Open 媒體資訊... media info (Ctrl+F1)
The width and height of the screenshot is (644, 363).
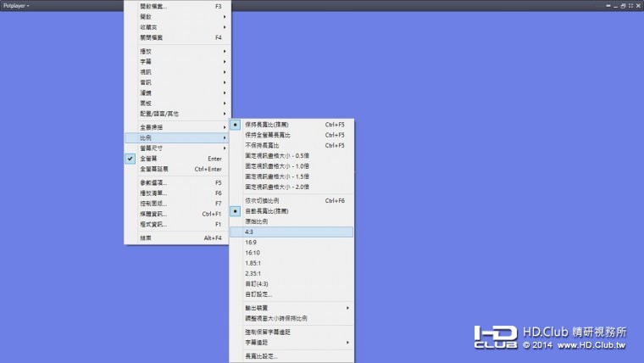pos(177,214)
